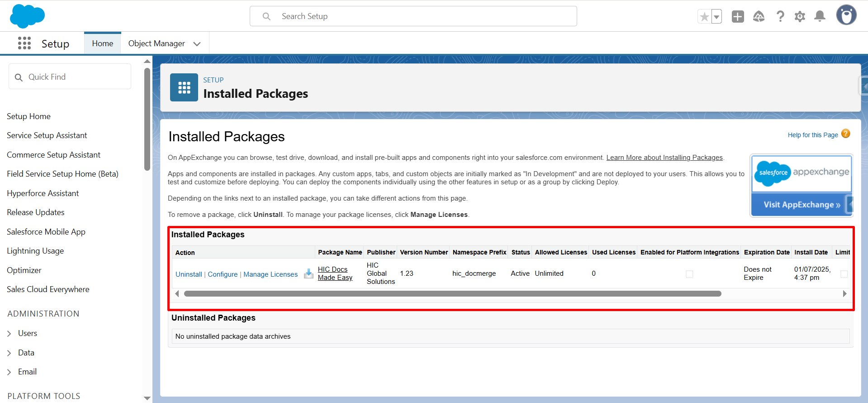The height and width of the screenshot is (403, 868).
Task: Click the Active status cell
Action: point(520,273)
